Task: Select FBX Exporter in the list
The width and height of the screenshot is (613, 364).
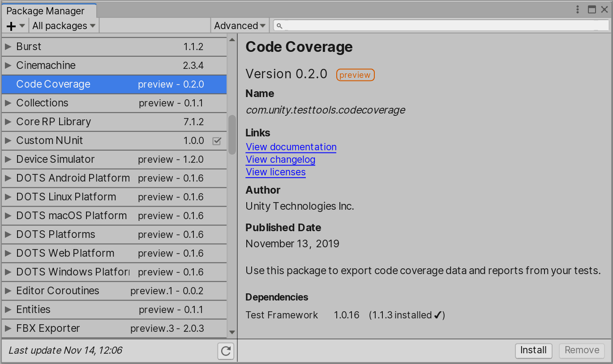Action: point(114,328)
